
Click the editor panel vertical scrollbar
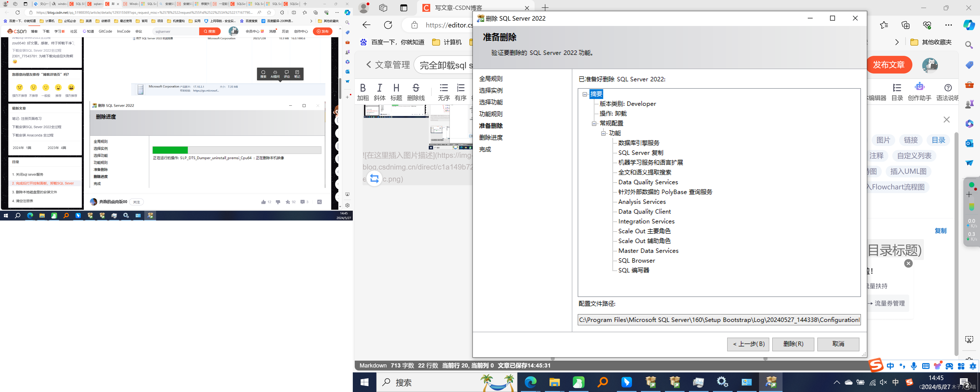956,244
